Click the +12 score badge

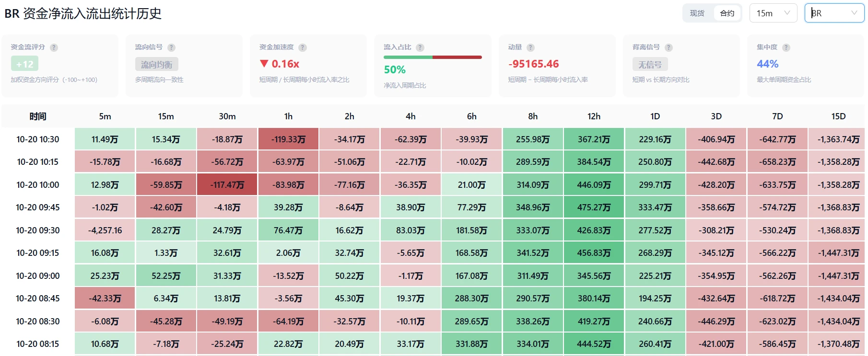[25, 64]
